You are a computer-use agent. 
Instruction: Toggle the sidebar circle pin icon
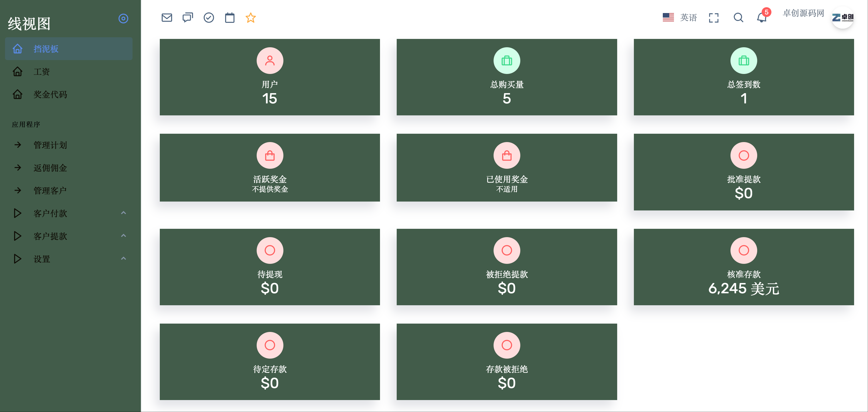click(x=123, y=19)
